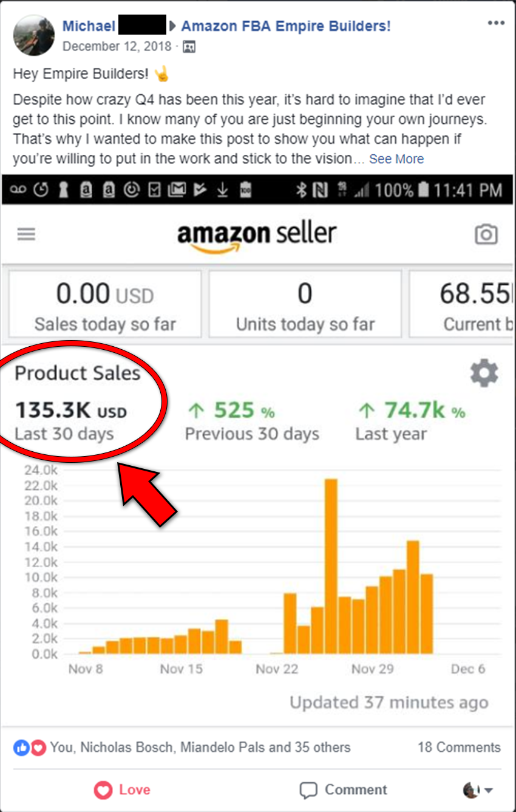The width and height of the screenshot is (516, 812).
Task: Tap the Sales today so far card
Action: point(105,304)
